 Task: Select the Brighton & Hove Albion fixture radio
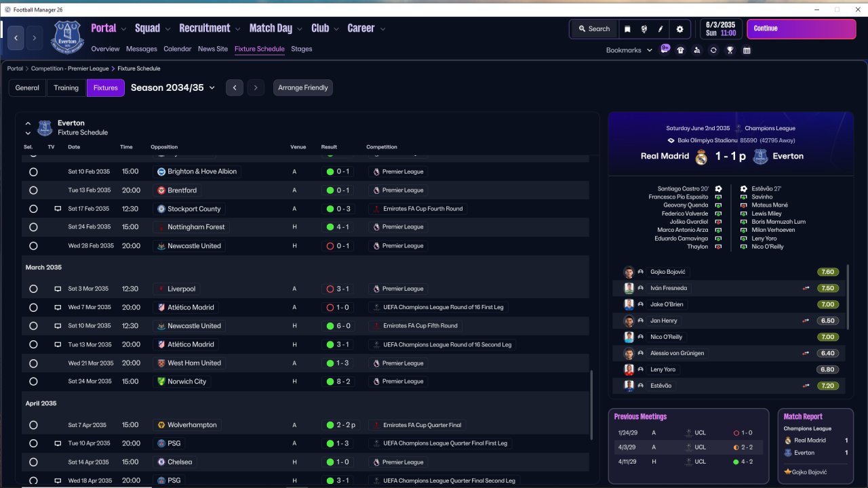(x=33, y=172)
